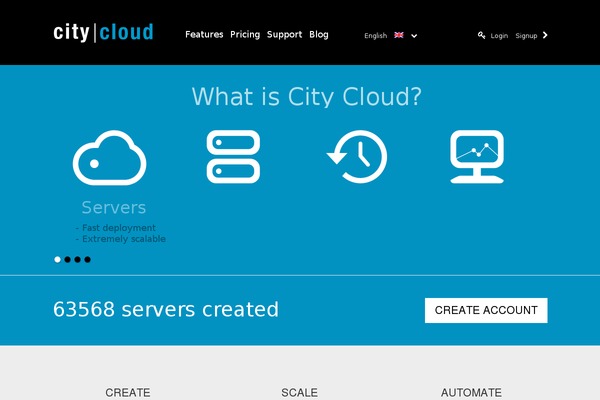Click the UK flag icon
The image size is (600, 400).
pyautogui.click(x=399, y=35)
